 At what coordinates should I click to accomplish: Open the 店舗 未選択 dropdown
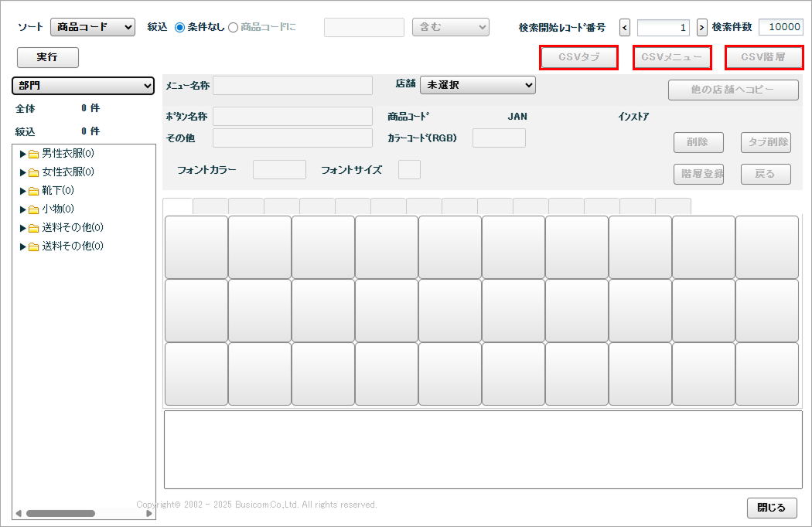pos(477,85)
